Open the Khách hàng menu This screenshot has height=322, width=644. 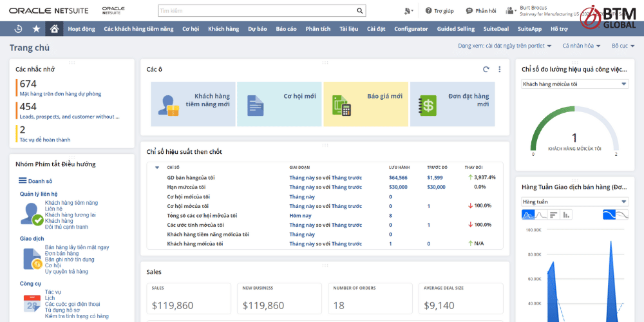tap(223, 29)
